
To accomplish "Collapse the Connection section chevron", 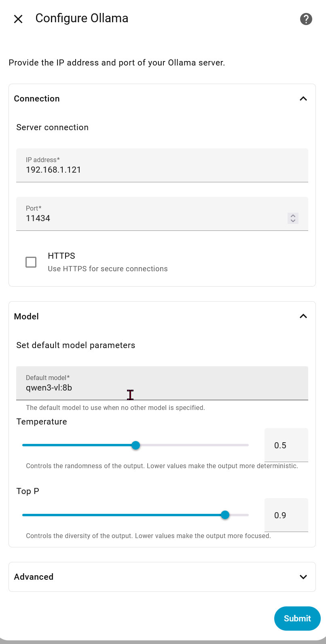I will pos(303,99).
